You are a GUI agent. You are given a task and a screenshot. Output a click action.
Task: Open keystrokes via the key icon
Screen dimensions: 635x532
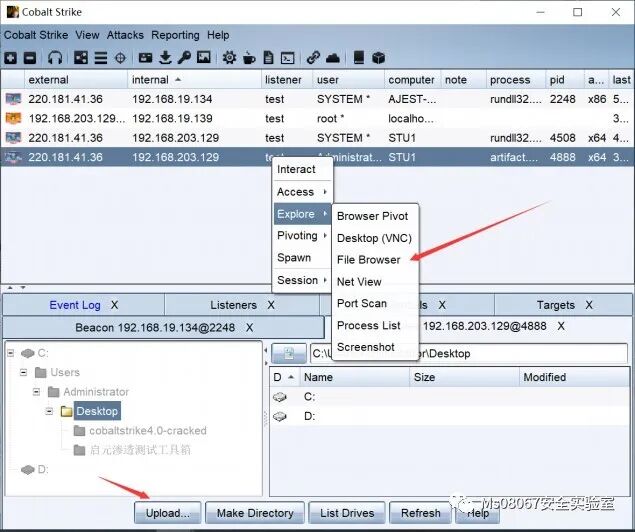tap(184, 57)
